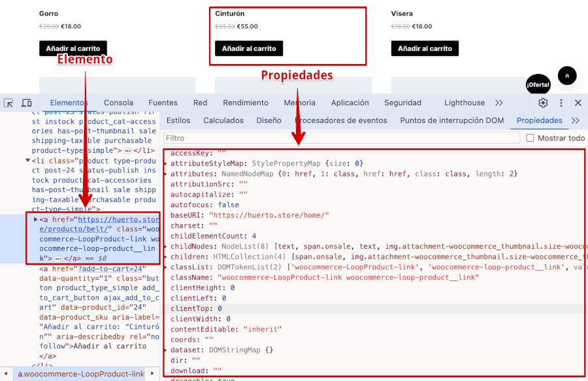The width and height of the screenshot is (588, 381).
Task: Open DevTools three-dot menu
Action: click(x=561, y=103)
